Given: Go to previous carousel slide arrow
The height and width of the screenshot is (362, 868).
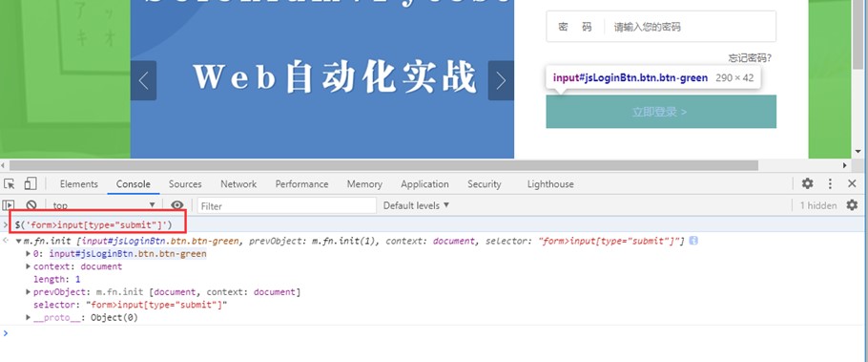Looking at the screenshot, I should point(143,80).
